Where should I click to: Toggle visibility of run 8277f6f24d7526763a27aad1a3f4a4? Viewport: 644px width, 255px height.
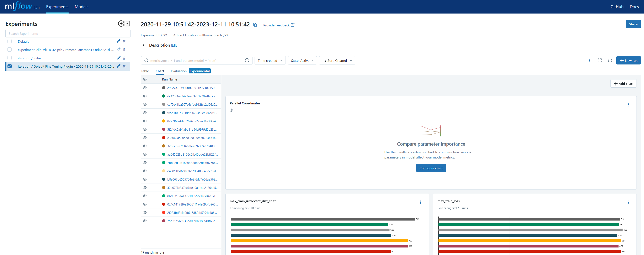[x=145, y=121]
